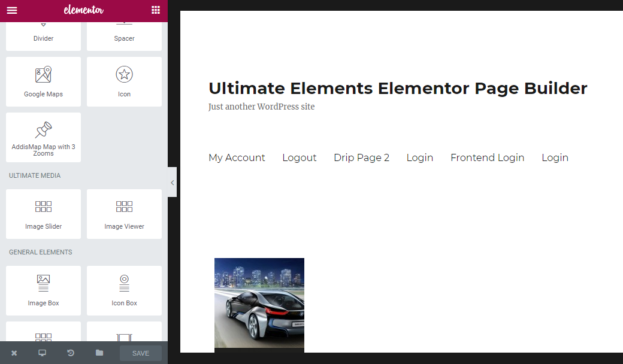The height and width of the screenshot is (364, 623).
Task: Open the widgets grid panel icon
Action: (156, 10)
